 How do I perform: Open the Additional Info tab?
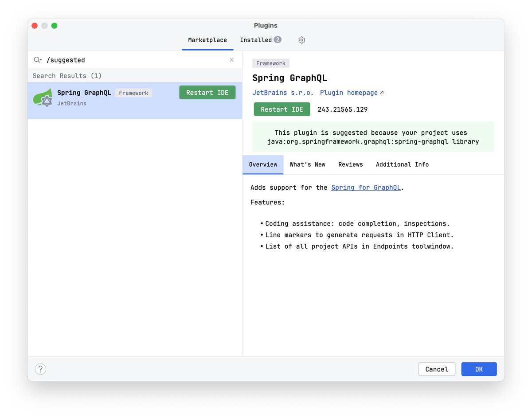402,164
